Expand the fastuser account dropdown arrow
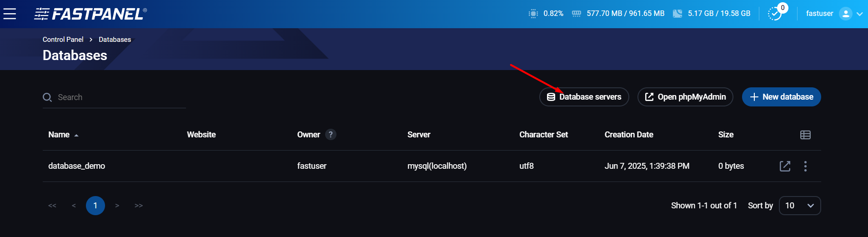This screenshot has width=868, height=237. coord(859,14)
